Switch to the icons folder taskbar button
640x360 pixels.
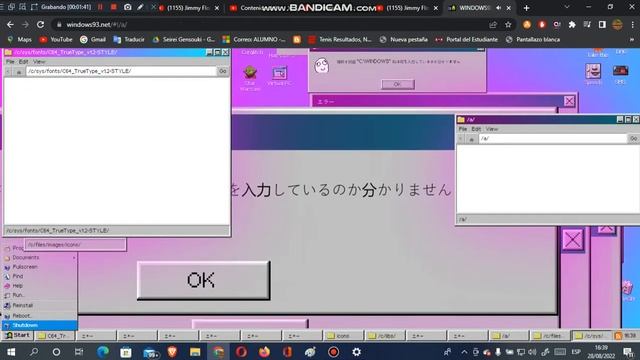point(344,336)
